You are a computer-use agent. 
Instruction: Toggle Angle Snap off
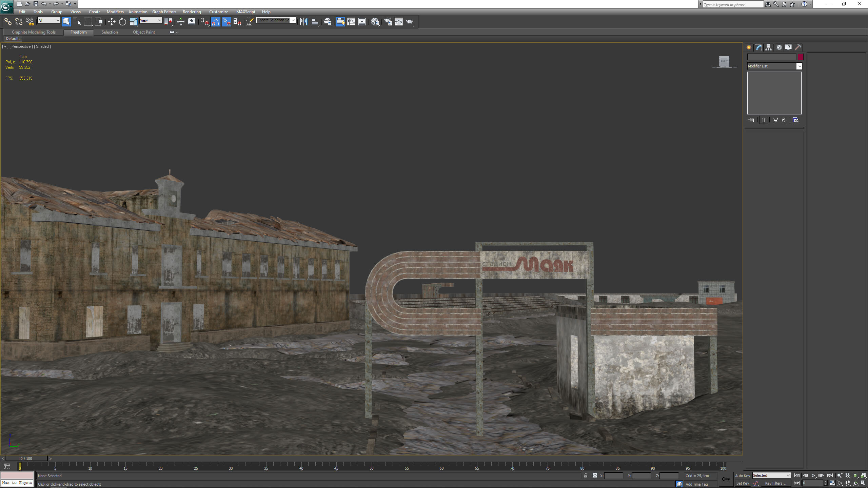216,22
